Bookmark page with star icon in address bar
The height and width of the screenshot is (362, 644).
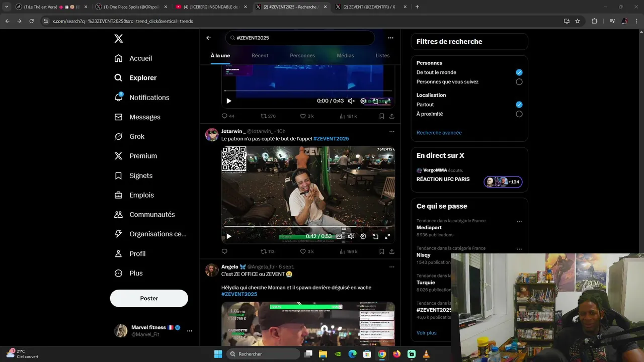578,21
